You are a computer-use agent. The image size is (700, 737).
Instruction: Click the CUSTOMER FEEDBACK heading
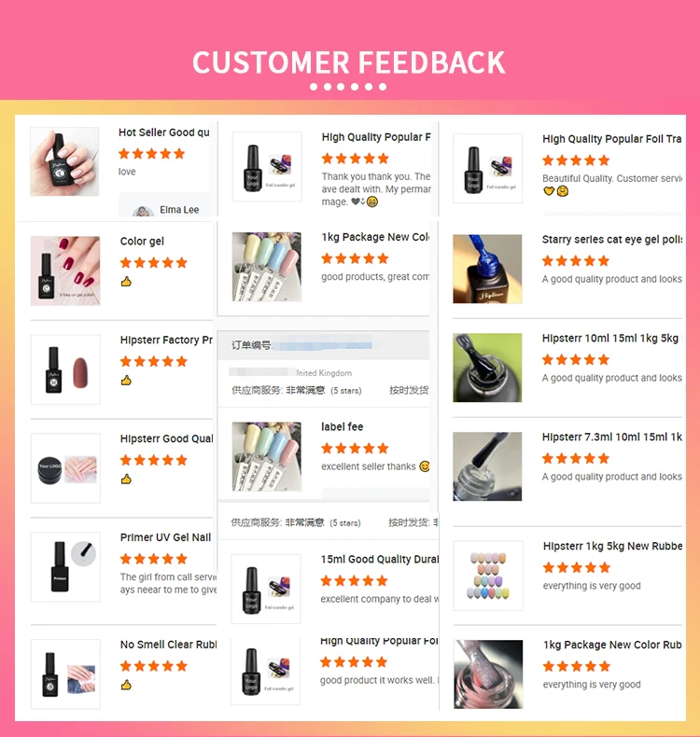349,63
